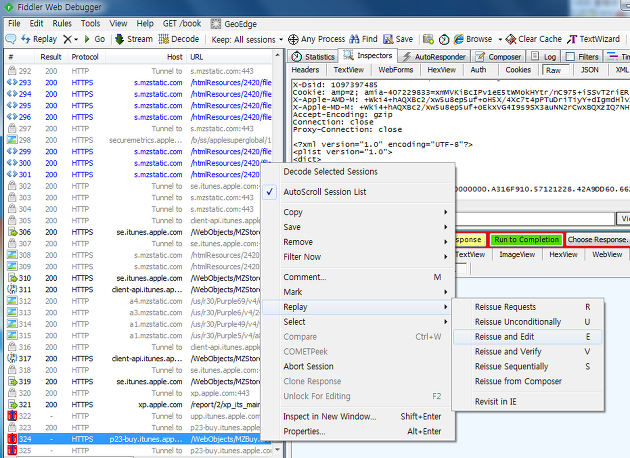
Task: Open the JSON request inspector tab
Action: [589, 70]
